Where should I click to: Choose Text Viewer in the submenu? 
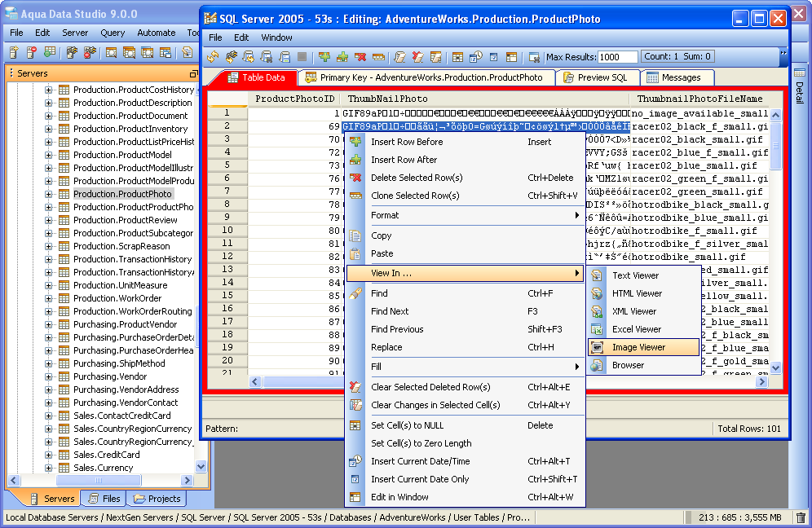[x=644, y=275]
